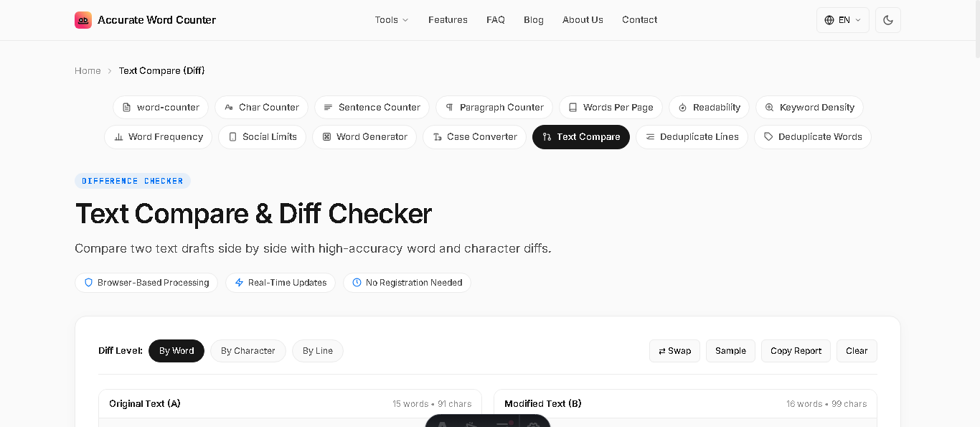Visit the About Us page

[x=583, y=20]
